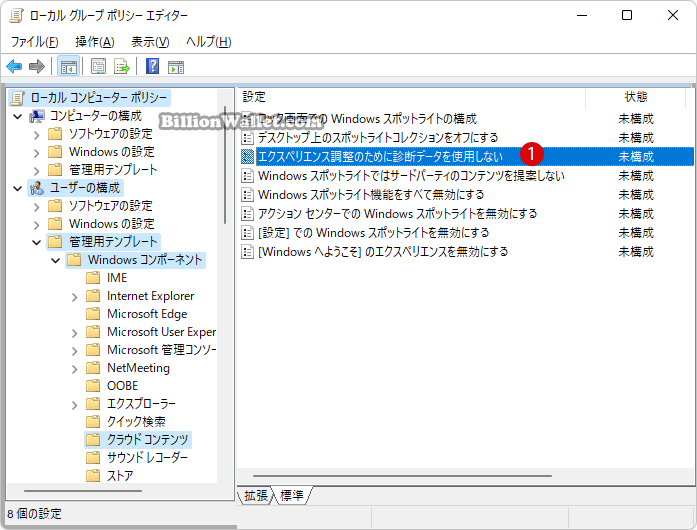
Task: Click policy icon for アクション センターでの Windows スポットライトを無効にする
Action: [x=247, y=214]
